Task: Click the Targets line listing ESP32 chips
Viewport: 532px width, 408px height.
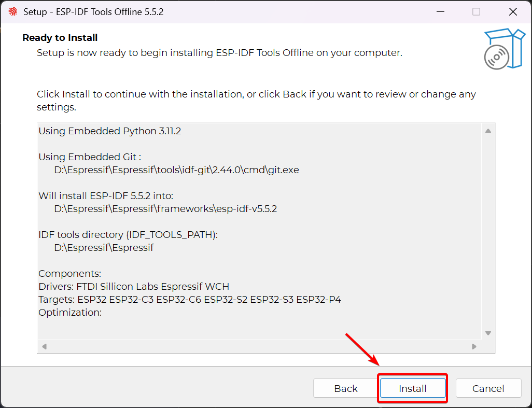Action: (190, 300)
